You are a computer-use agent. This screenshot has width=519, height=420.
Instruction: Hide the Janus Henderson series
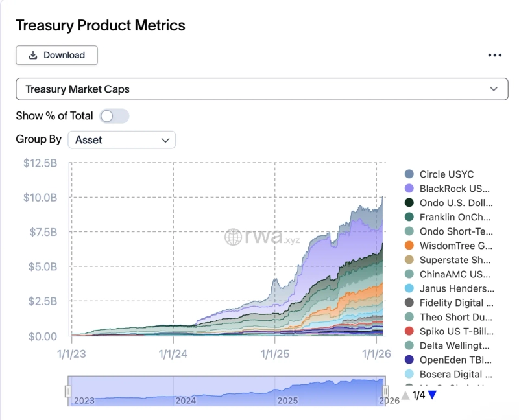[455, 288]
